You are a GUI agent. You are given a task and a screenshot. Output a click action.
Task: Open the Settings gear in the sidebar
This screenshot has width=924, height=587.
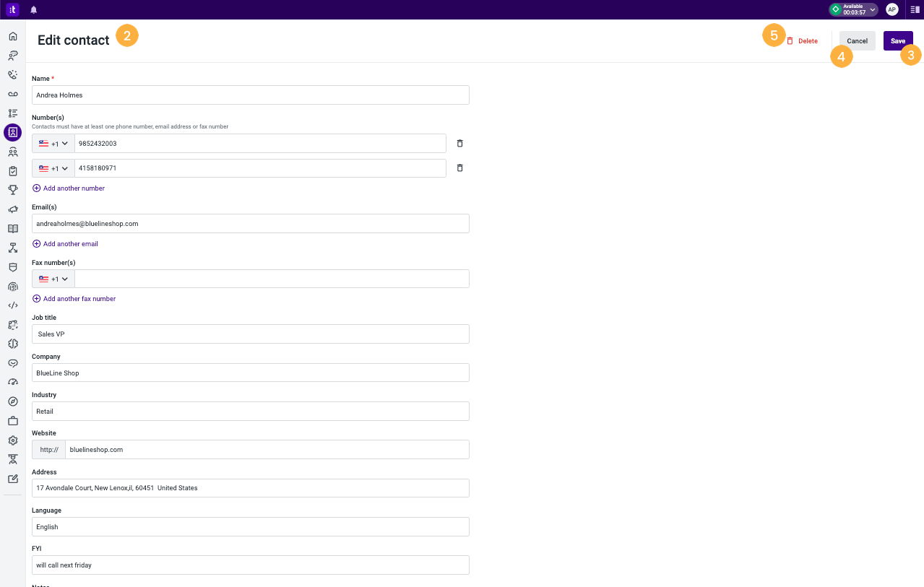click(x=12, y=440)
